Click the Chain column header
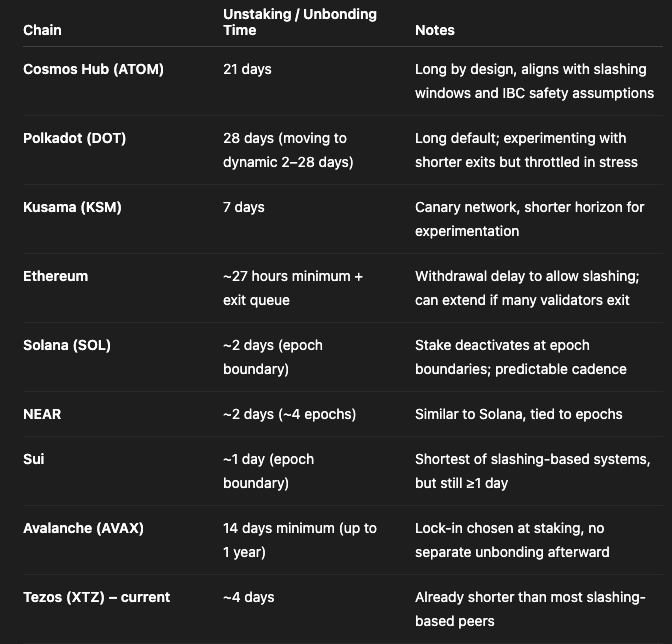 (x=42, y=30)
